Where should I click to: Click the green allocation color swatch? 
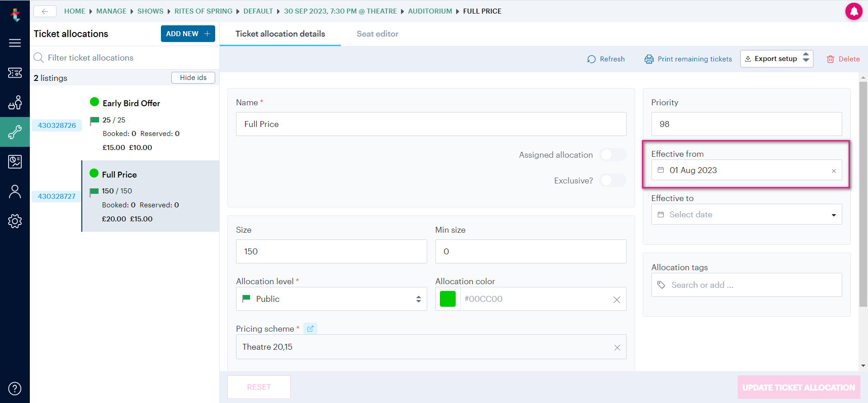pos(448,299)
